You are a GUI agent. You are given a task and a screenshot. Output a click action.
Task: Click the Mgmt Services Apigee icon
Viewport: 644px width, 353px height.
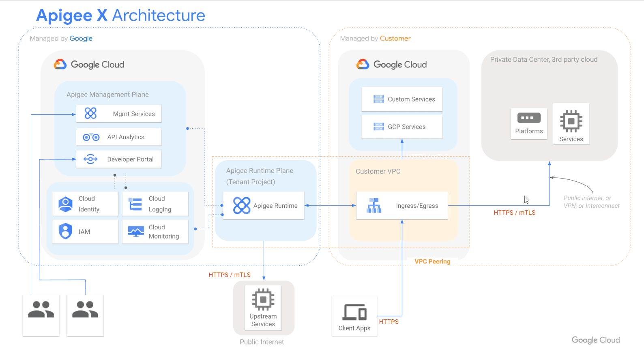[x=90, y=113]
